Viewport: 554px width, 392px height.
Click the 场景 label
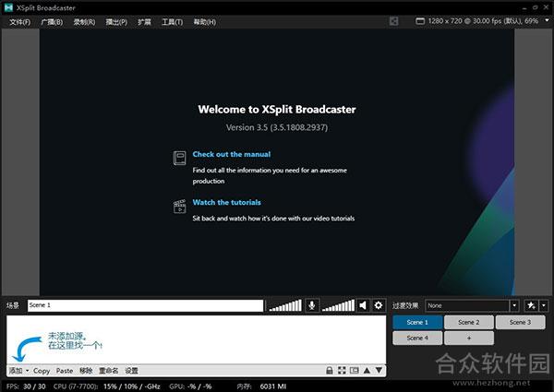pyautogui.click(x=13, y=305)
